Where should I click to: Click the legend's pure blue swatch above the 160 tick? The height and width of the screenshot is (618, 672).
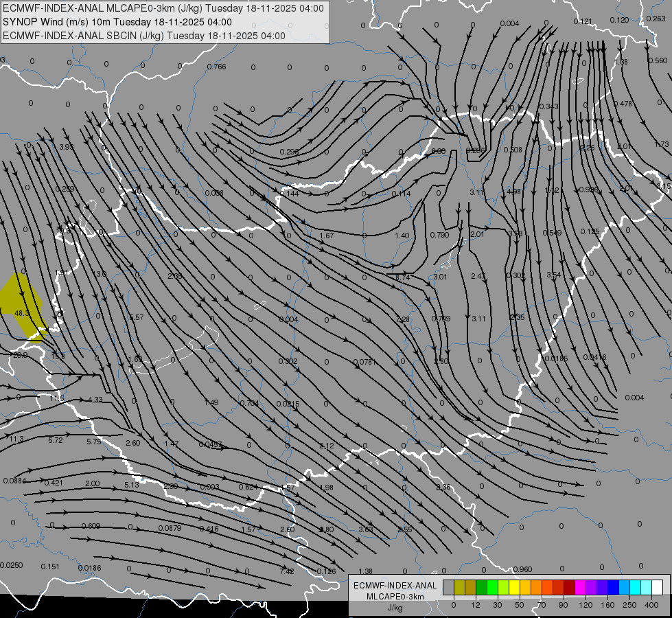point(613,587)
